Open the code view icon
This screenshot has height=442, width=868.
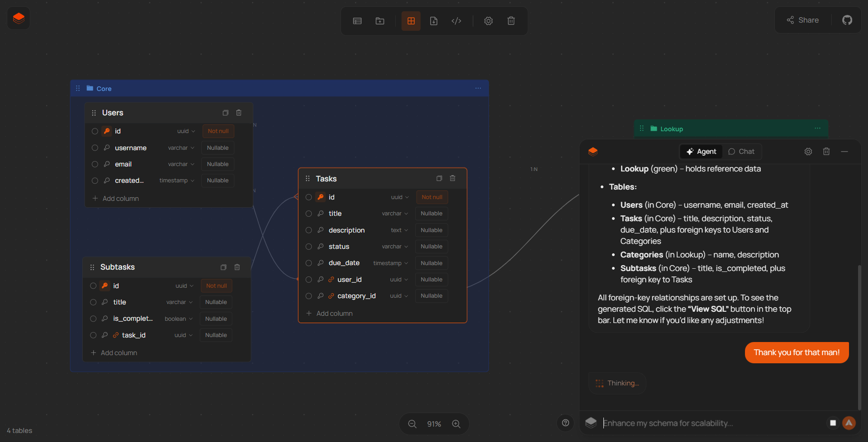click(x=456, y=21)
